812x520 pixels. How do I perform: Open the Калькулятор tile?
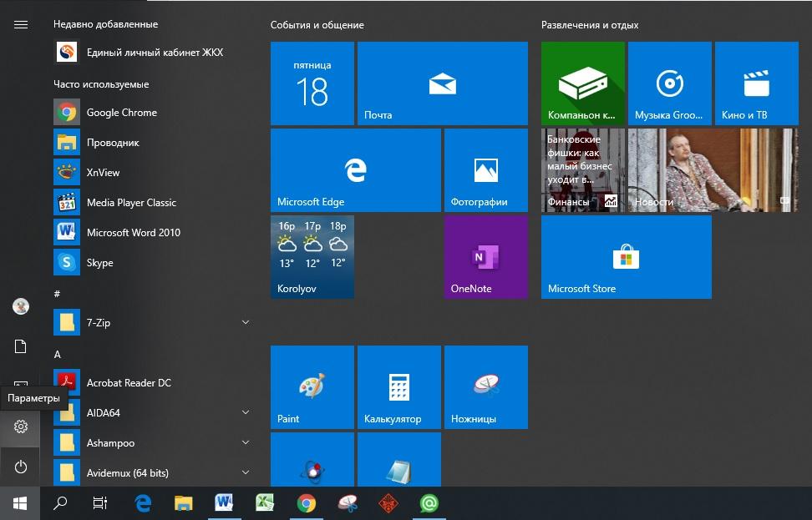pyautogui.click(x=399, y=387)
